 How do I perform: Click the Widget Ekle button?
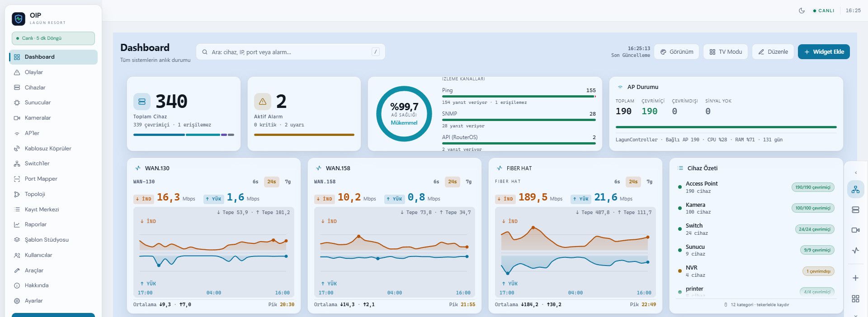coord(824,52)
